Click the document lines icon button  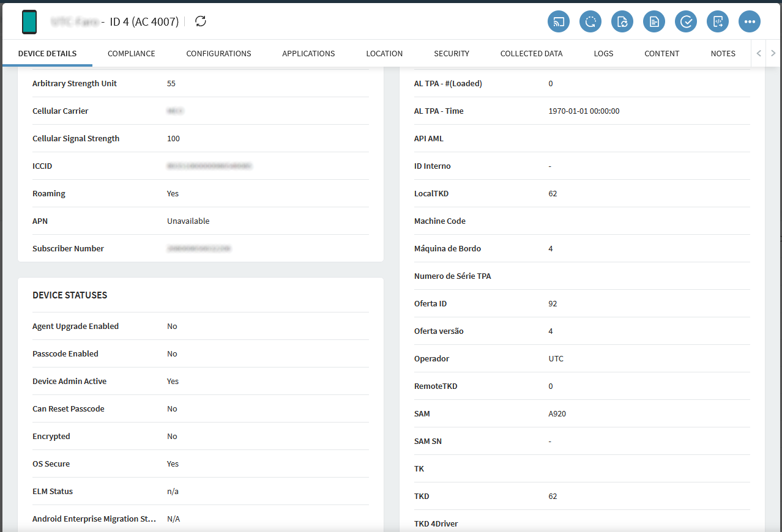pyautogui.click(x=654, y=22)
